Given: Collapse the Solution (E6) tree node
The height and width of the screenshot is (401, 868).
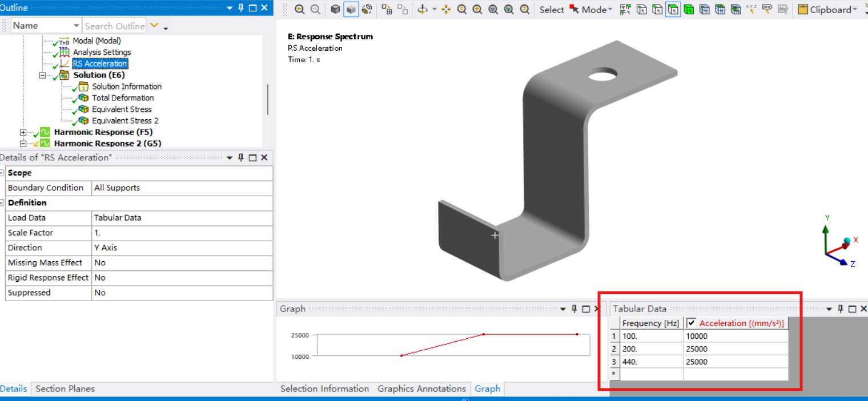Looking at the screenshot, I should click(x=42, y=75).
